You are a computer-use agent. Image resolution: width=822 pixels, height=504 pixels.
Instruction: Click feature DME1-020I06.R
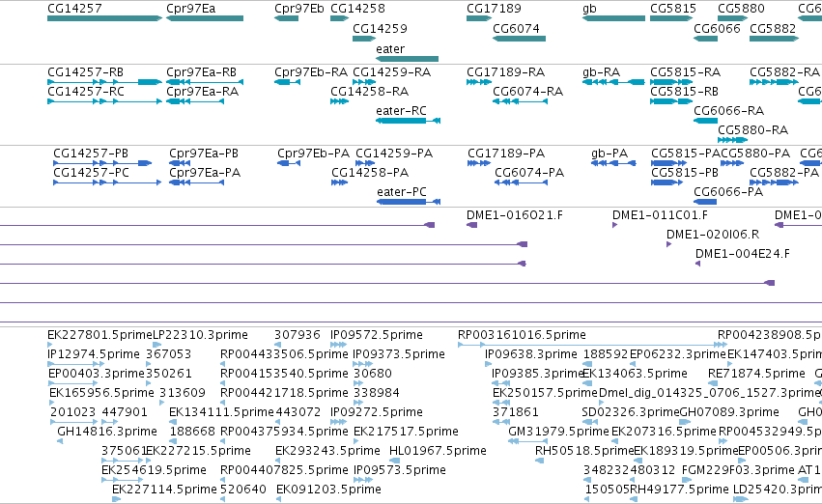point(669,244)
